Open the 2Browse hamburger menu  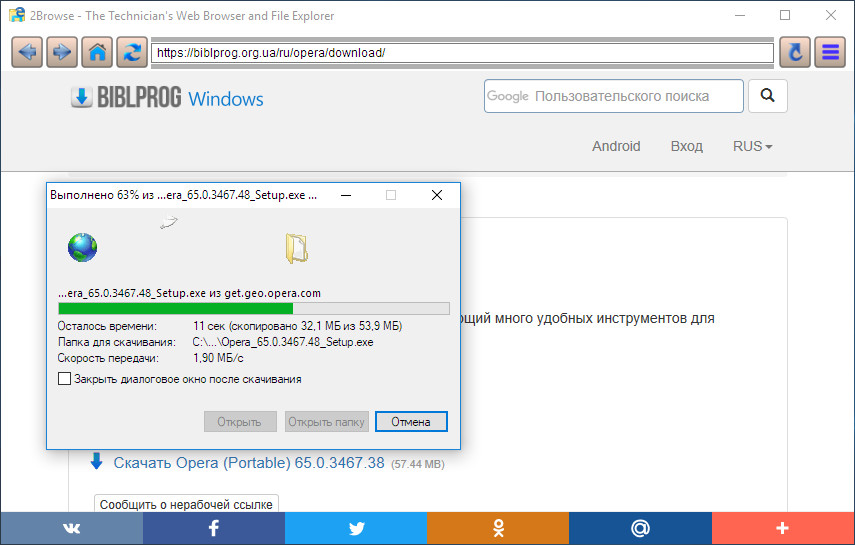pos(830,52)
